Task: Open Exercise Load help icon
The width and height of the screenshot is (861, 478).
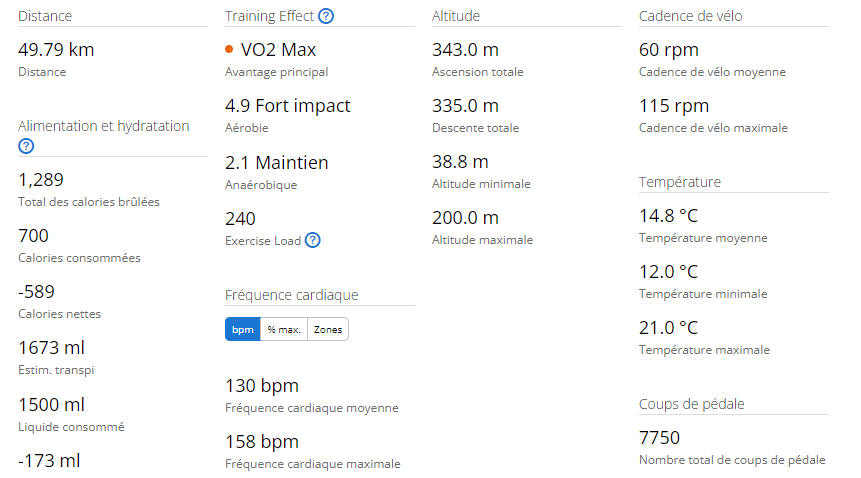Action: [312, 240]
